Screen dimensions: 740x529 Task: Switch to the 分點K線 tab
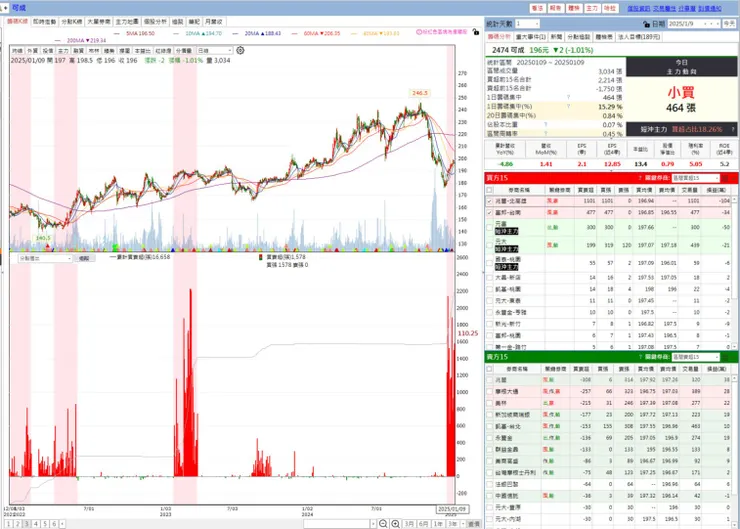pos(71,22)
